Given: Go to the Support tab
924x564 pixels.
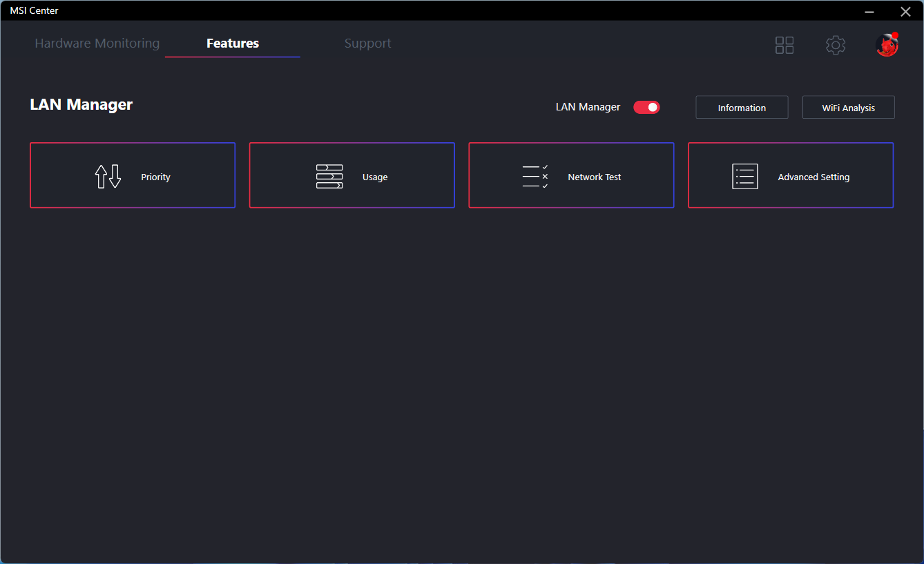Looking at the screenshot, I should 367,43.
